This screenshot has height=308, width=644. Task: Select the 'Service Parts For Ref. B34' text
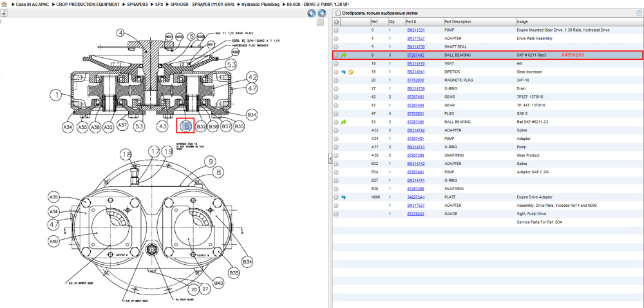pos(539,222)
